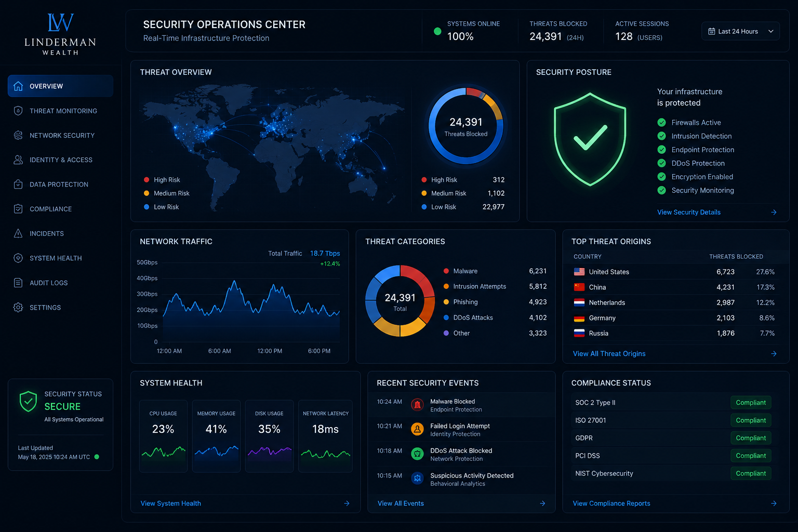Click the Endpoint Protection check mark
Screen dimensions: 798x532
coord(661,150)
